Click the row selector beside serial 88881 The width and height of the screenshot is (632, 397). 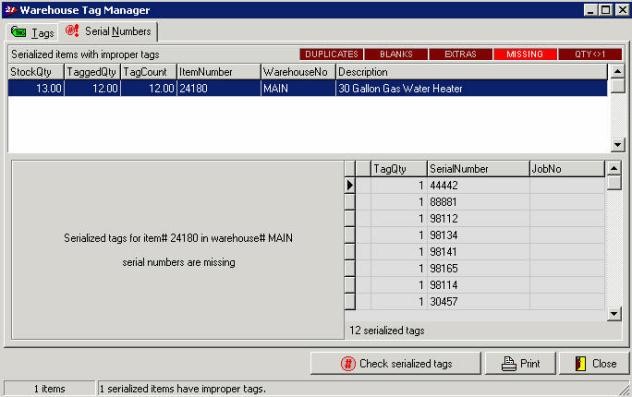[x=350, y=202]
